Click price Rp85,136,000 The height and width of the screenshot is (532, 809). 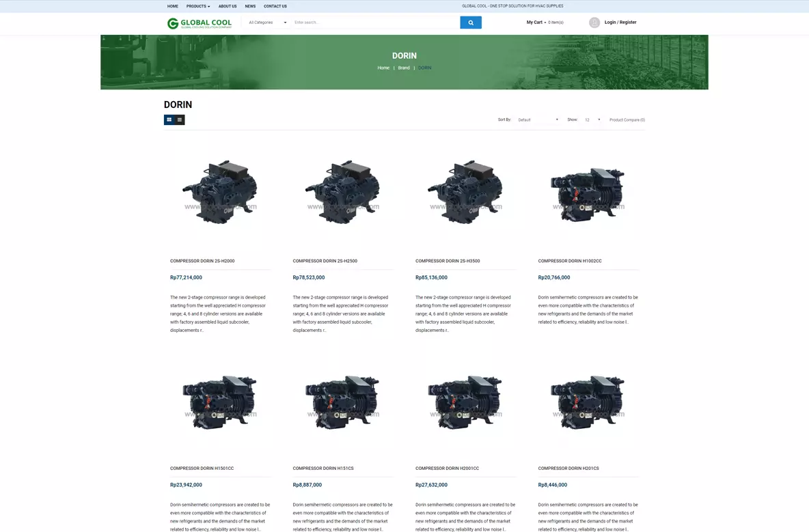pyautogui.click(x=432, y=277)
